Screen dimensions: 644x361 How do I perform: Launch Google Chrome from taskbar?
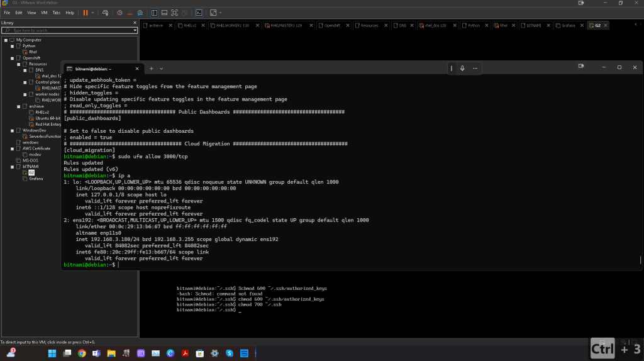click(82, 353)
